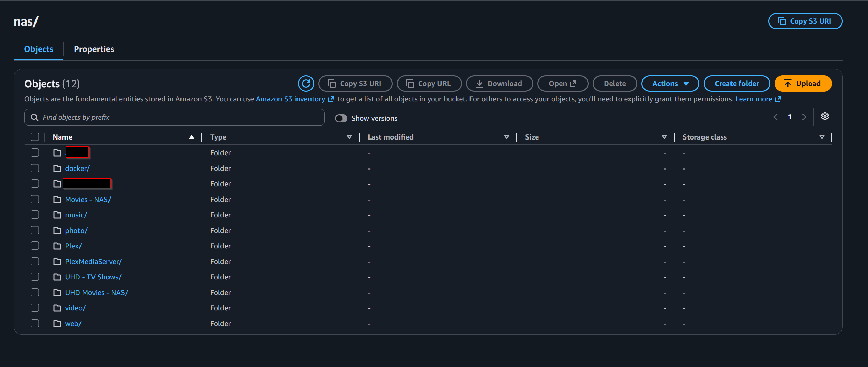
Task: Open the Actions dropdown menu
Action: tap(670, 84)
